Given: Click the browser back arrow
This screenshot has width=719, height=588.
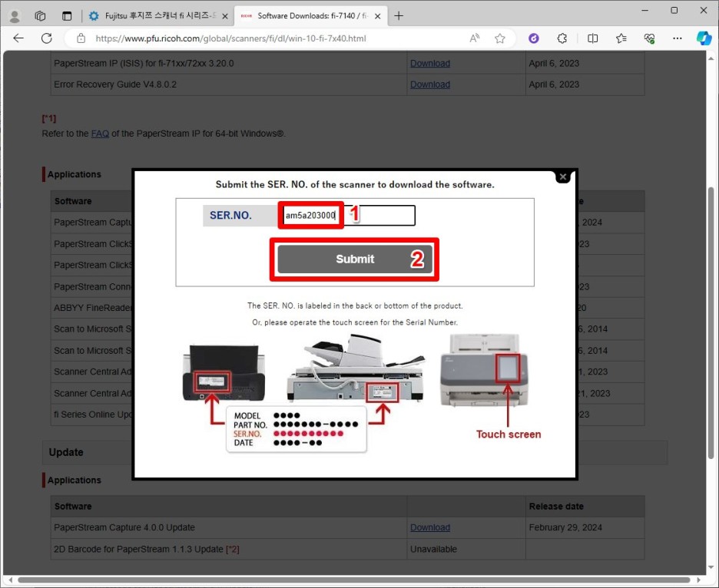Looking at the screenshot, I should point(18,38).
